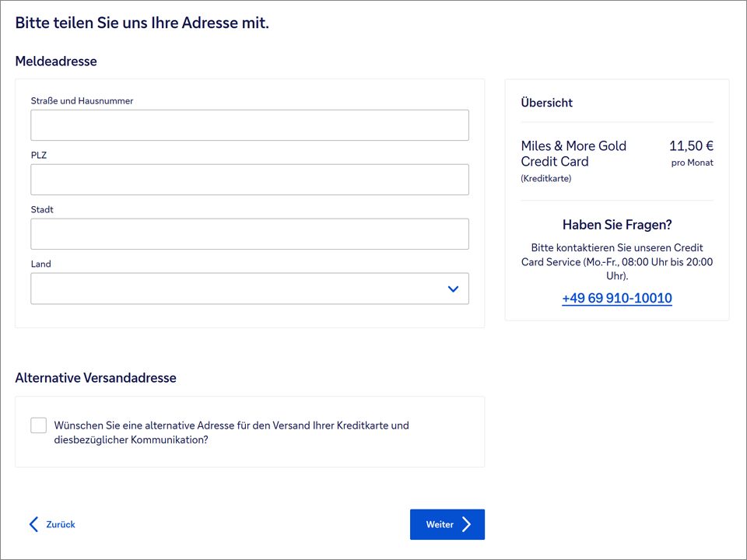
Task: Click the 'PLZ' field label
Action: (x=39, y=156)
